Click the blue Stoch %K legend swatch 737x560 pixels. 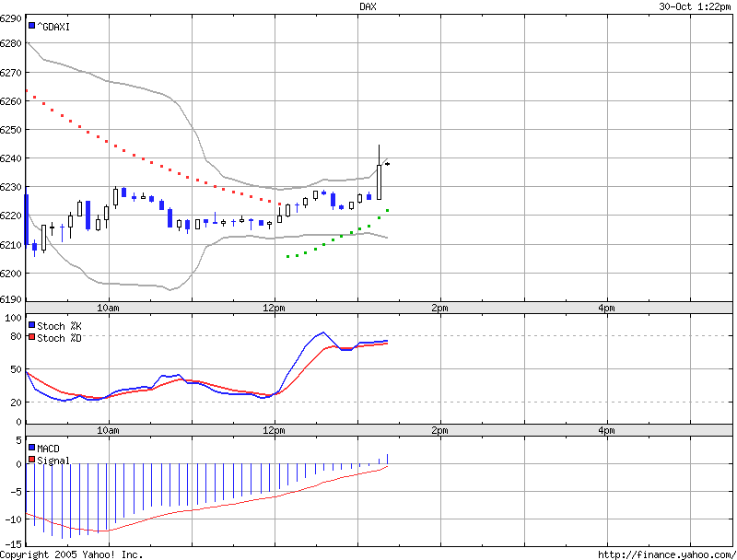[31, 324]
